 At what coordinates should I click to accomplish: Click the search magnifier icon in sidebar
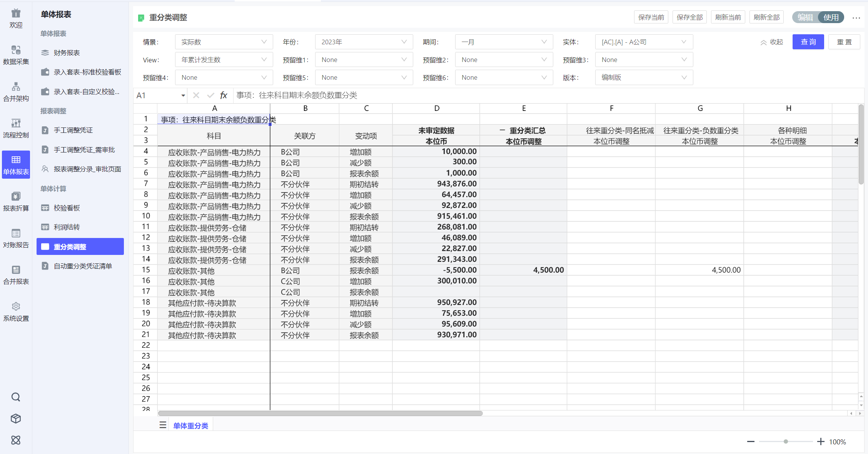coord(16,397)
